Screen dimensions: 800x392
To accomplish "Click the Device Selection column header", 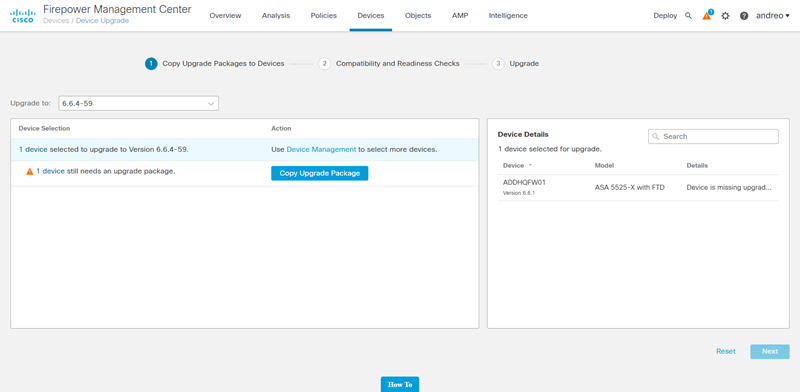I will point(44,128).
